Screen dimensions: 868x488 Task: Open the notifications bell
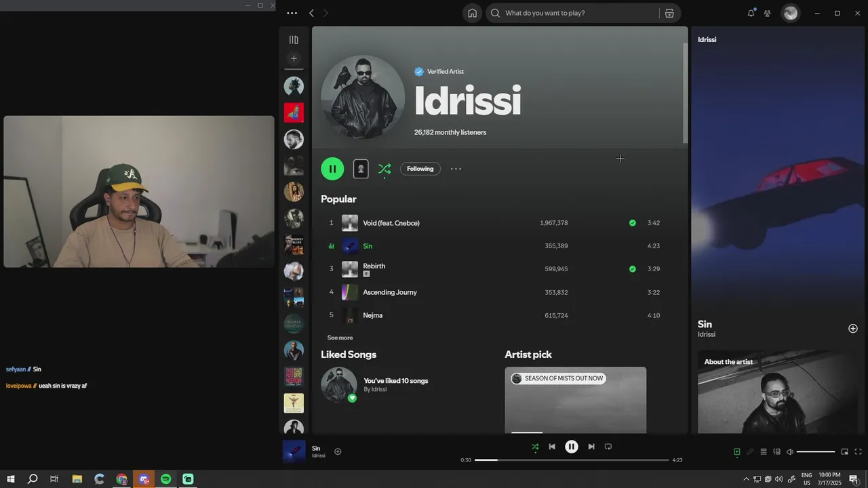[751, 13]
